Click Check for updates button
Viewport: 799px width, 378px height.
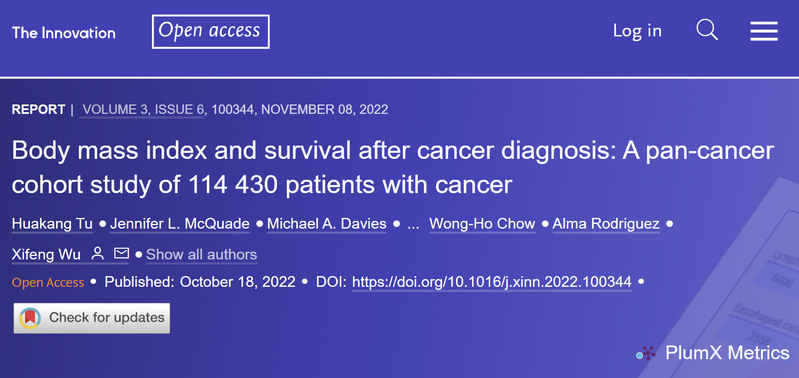tap(92, 318)
